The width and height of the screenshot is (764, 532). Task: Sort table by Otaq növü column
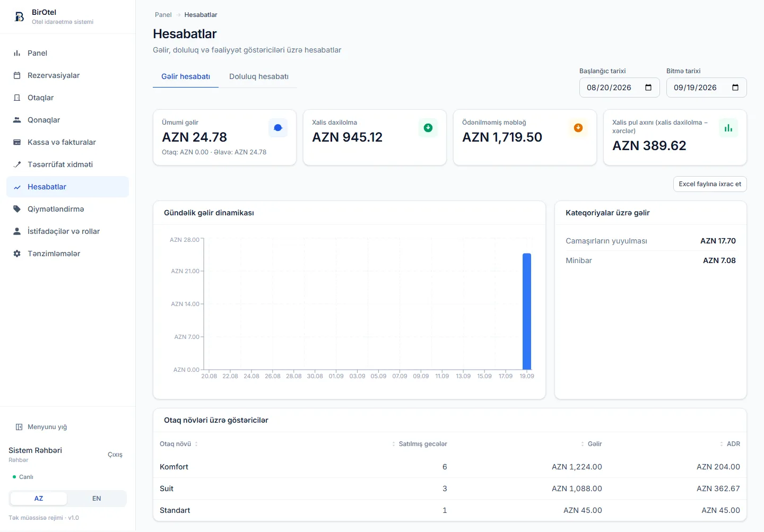coord(179,444)
